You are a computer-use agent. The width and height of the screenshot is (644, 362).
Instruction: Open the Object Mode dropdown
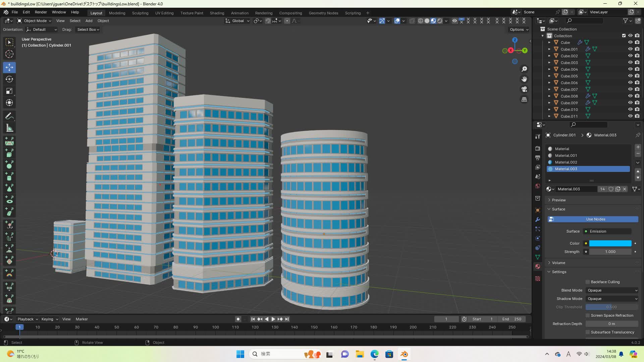pos(34,21)
